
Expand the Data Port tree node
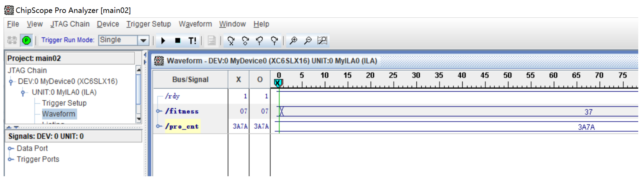(10, 149)
